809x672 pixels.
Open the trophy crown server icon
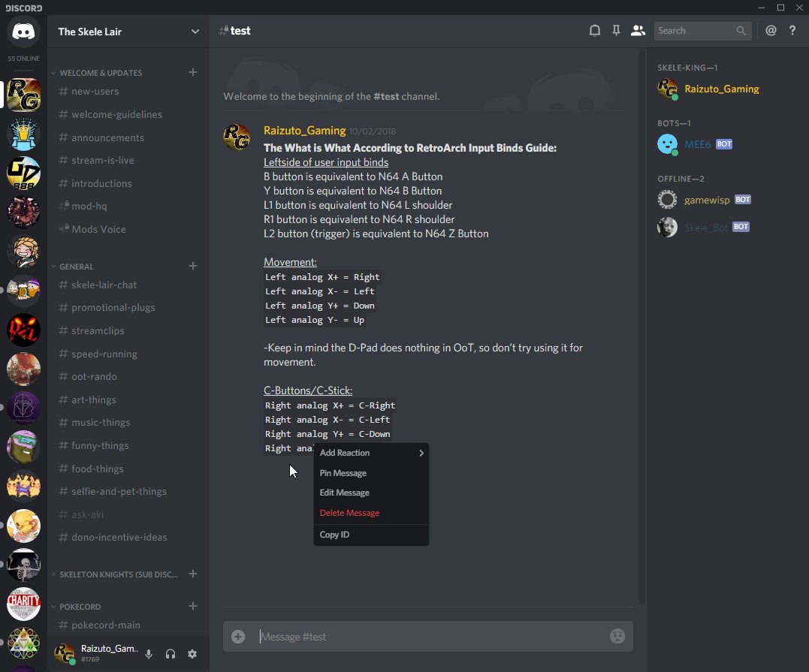click(23, 134)
